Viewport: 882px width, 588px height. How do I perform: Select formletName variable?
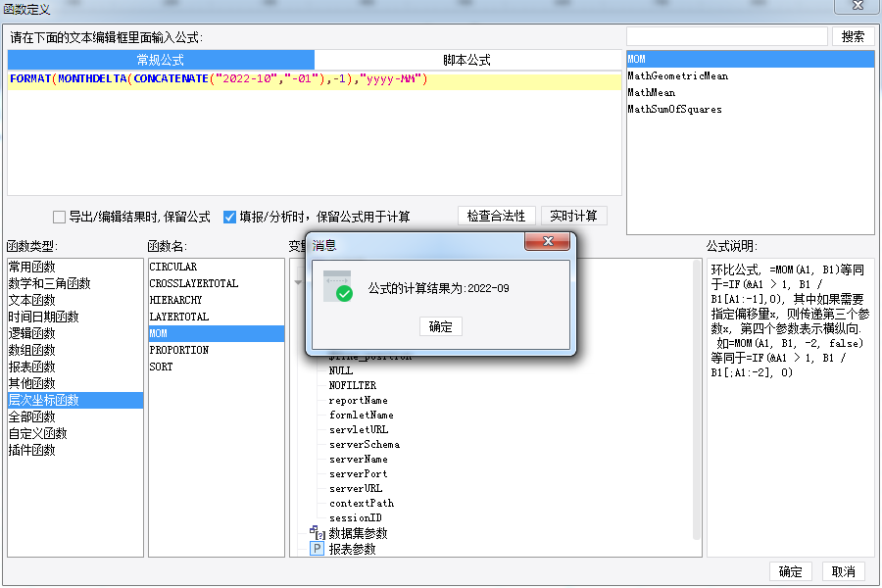tap(361, 415)
